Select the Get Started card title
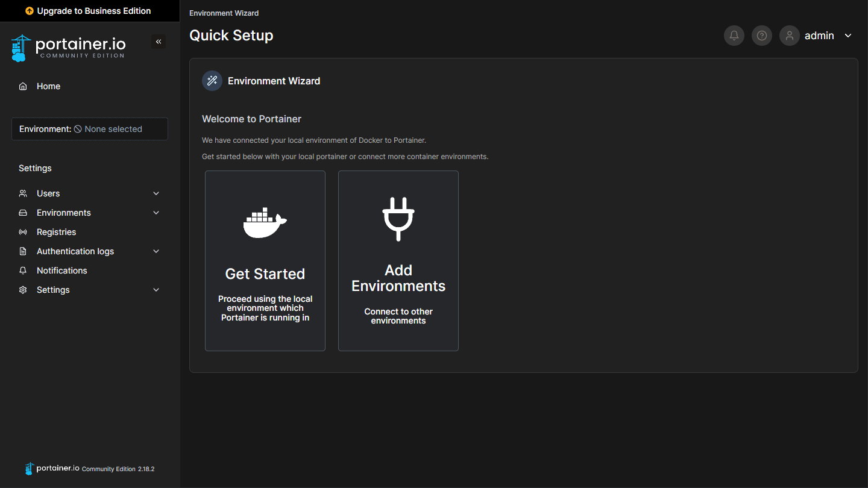Screen dimensions: 868x488 (x=265, y=274)
